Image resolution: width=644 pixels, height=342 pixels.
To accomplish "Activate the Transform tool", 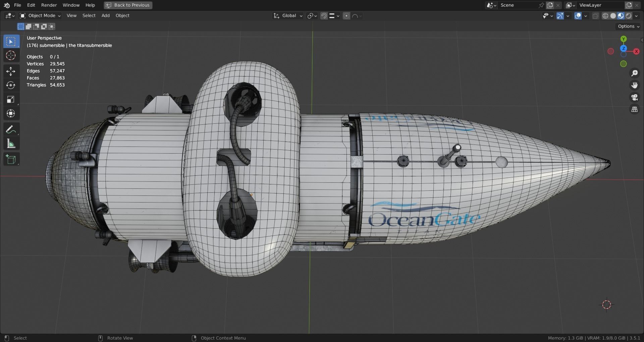I will pos(11,113).
